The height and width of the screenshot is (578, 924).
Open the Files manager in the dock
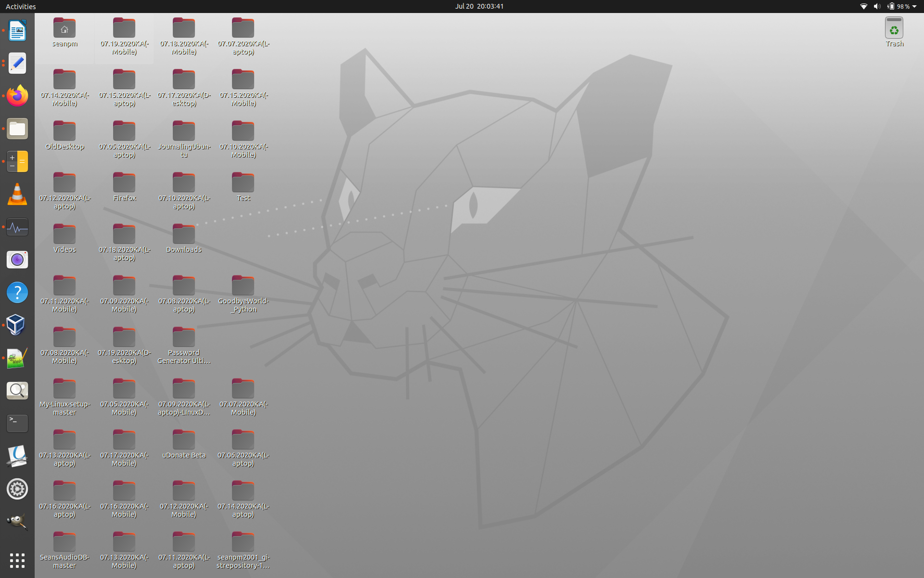(x=17, y=129)
